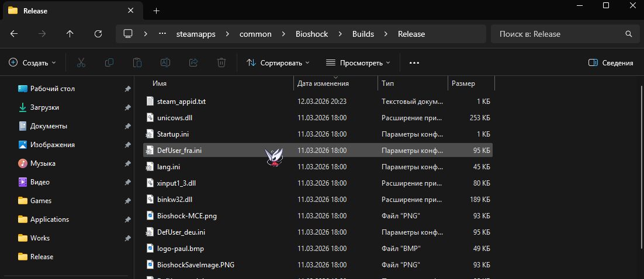The image size is (644, 279).
Task: Go back with the Back arrow
Action: pos(14,34)
